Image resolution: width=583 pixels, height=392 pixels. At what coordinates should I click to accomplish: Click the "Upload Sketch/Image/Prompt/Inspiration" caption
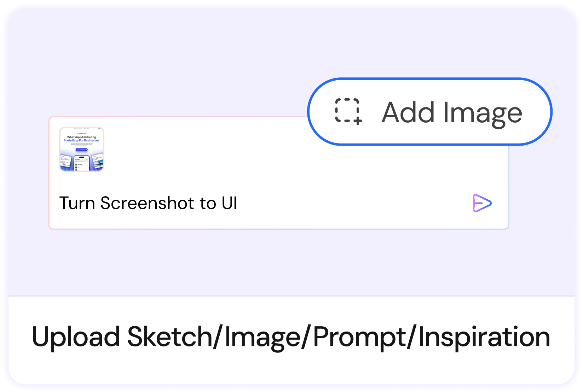291,337
